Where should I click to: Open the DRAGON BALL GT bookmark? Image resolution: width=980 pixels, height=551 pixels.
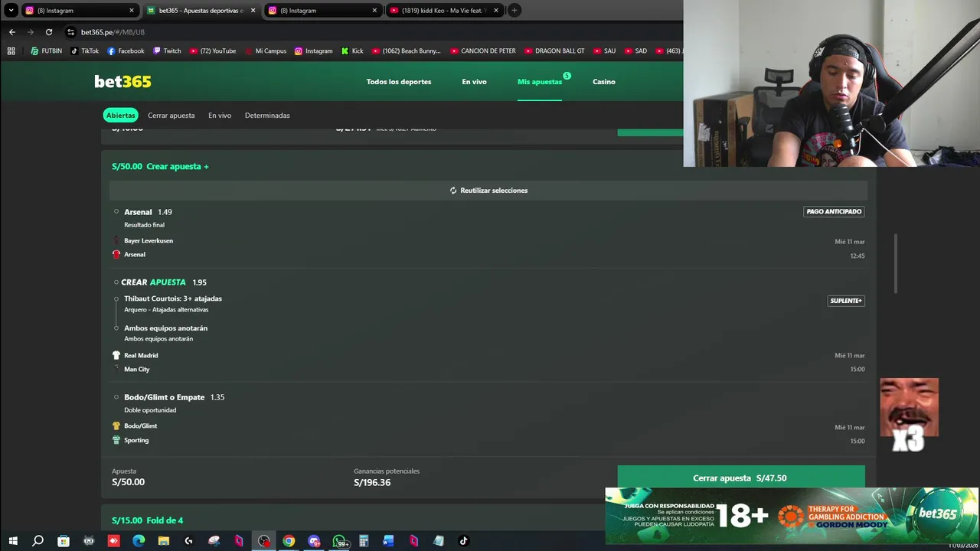coord(554,51)
